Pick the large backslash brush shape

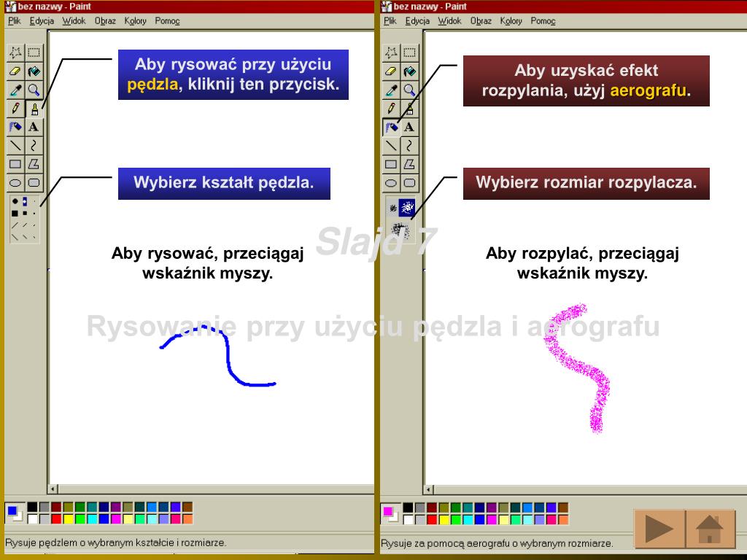pos(15,236)
